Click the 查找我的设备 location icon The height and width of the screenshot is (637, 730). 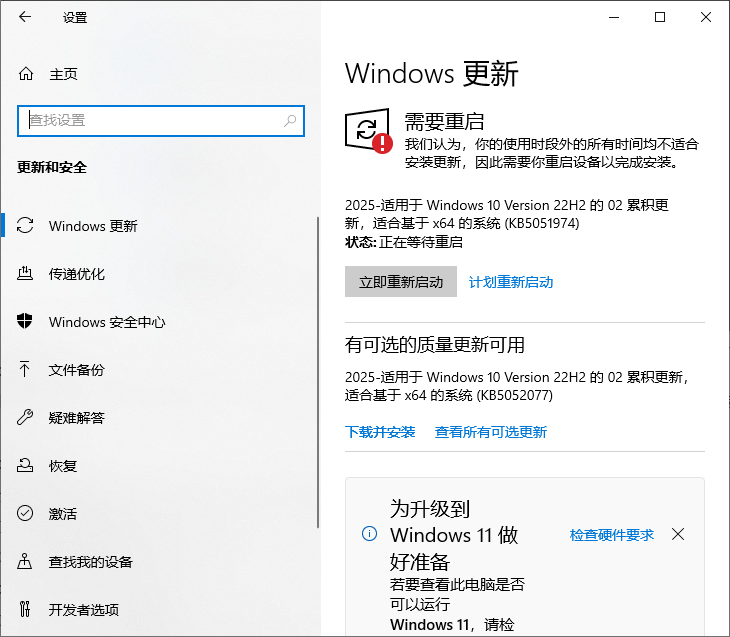[25, 561]
